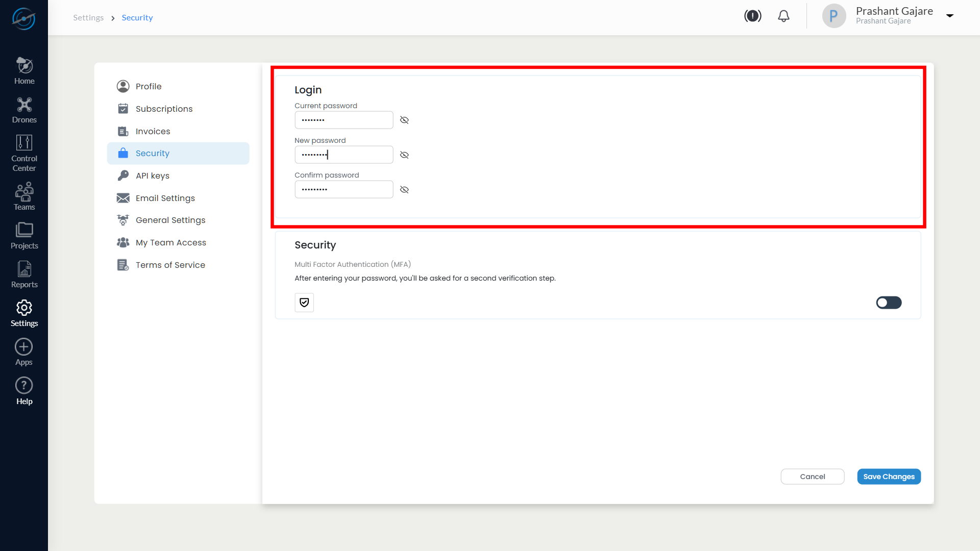Click the Settings breadcrumb link

coord(88,18)
